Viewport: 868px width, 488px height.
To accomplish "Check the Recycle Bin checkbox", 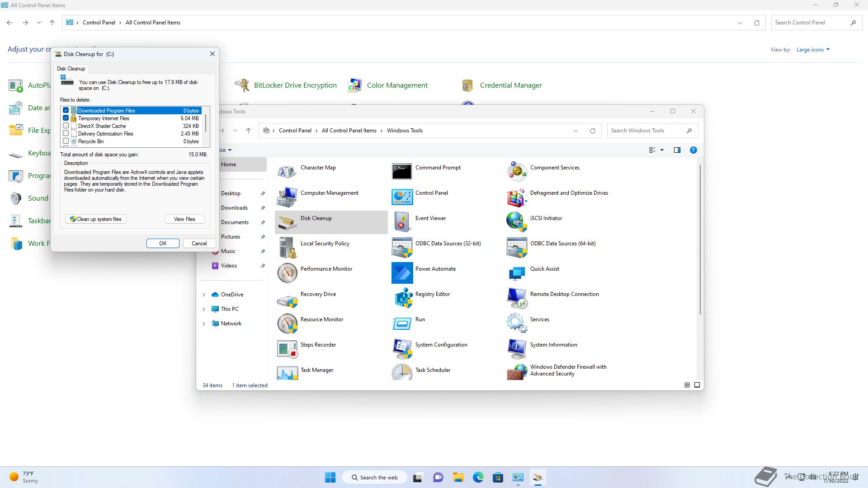I will pos(66,141).
